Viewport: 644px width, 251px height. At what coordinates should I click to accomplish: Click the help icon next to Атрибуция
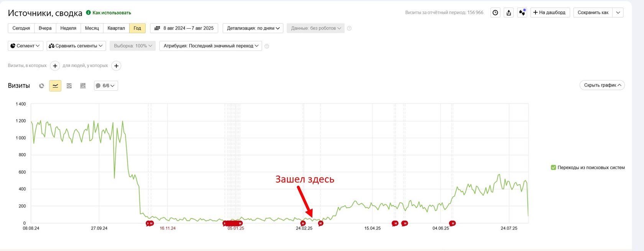267,46
